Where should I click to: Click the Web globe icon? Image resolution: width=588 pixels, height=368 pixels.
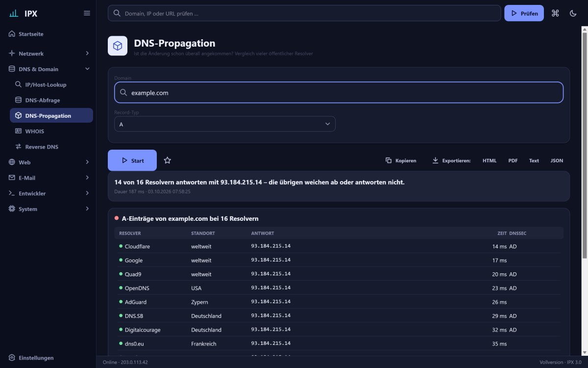tap(12, 162)
